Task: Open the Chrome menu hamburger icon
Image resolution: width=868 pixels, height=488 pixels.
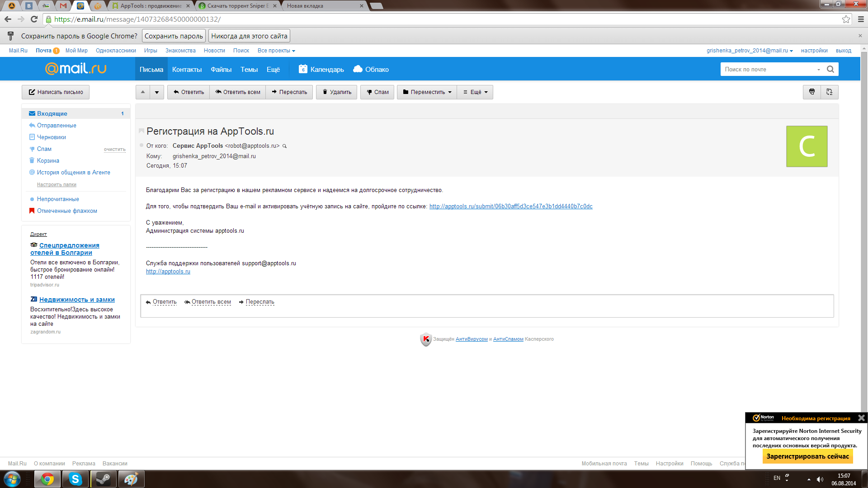Action: click(x=861, y=19)
